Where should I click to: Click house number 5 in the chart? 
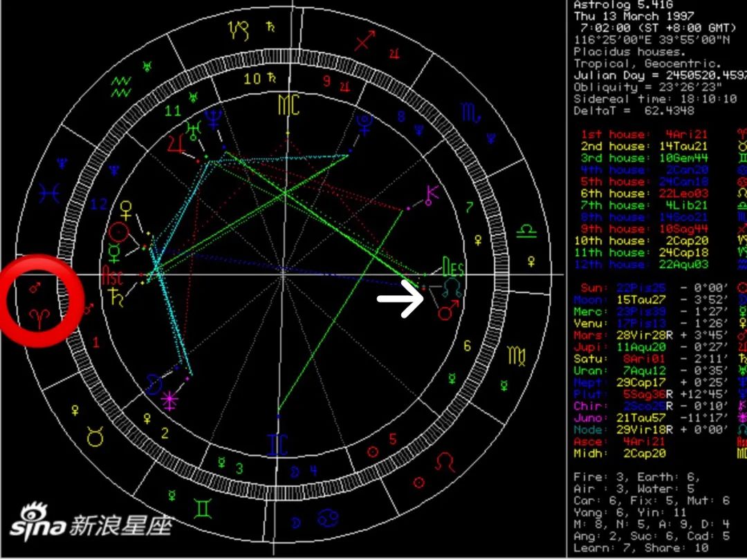(393, 438)
